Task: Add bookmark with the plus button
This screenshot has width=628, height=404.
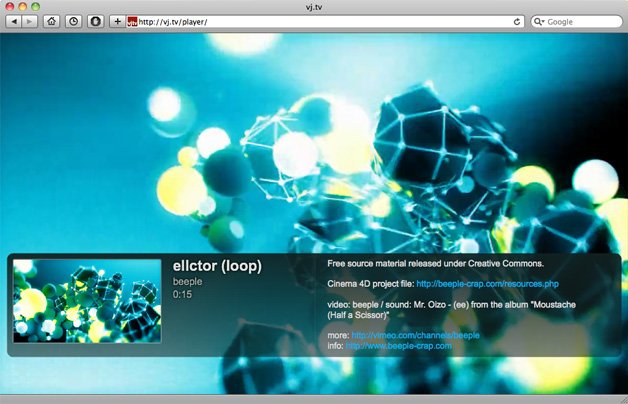Action: 117,21
